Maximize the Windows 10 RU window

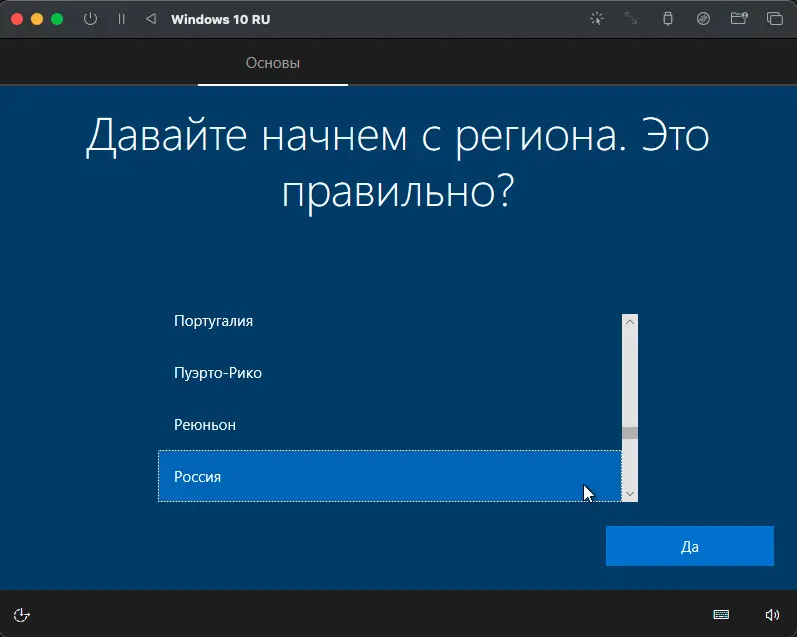(x=57, y=19)
